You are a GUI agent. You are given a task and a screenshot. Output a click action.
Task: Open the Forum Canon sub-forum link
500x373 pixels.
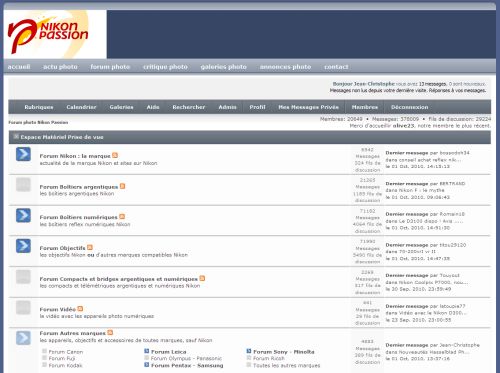(66, 352)
